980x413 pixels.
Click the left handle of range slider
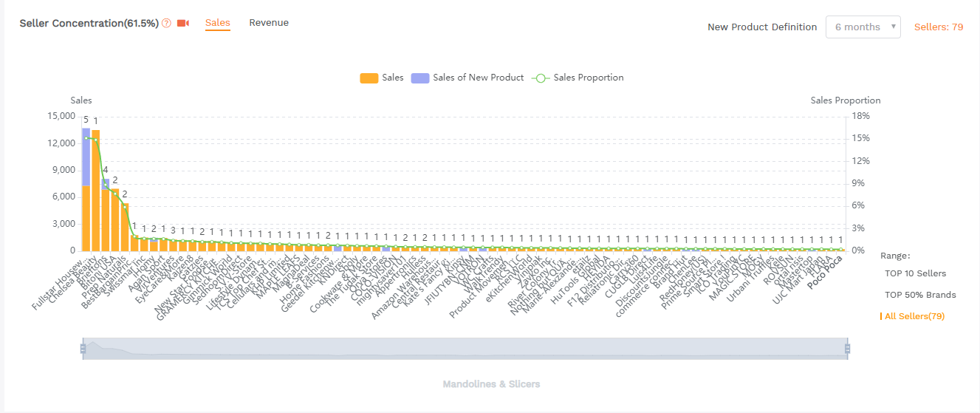point(83,349)
